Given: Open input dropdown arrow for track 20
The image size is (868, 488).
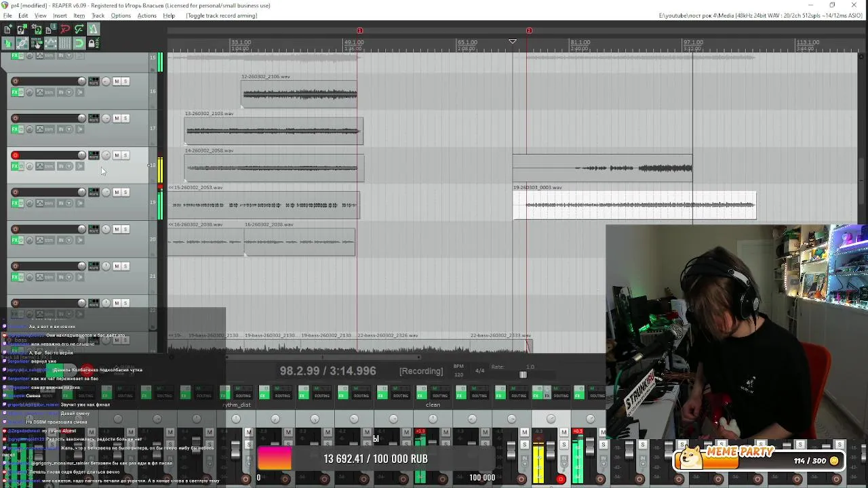Looking at the screenshot, I should (68, 240).
